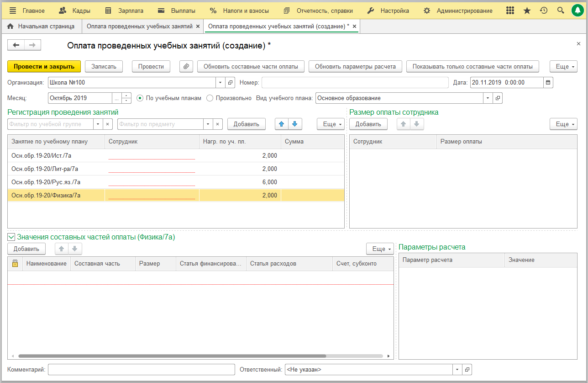The image size is (588, 383).
Task: Switch to the Начальная страница tab
Action: pyautogui.click(x=41, y=27)
